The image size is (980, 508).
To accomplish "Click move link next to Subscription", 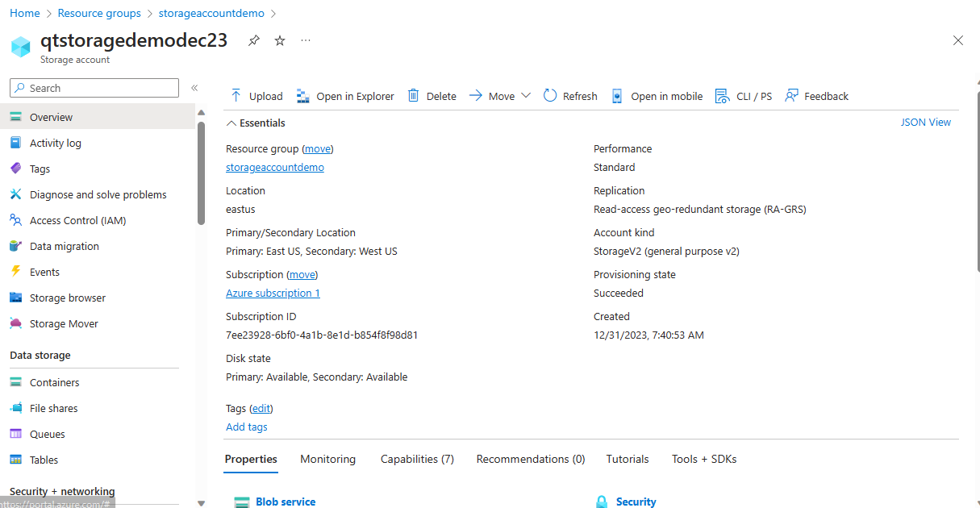I will click(x=302, y=275).
